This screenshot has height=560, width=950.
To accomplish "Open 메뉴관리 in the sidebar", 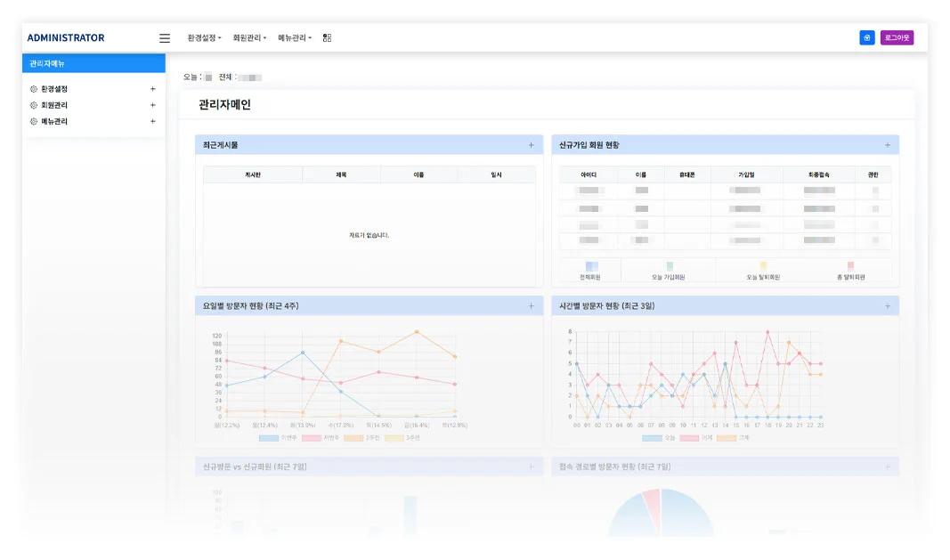I will 54,121.
